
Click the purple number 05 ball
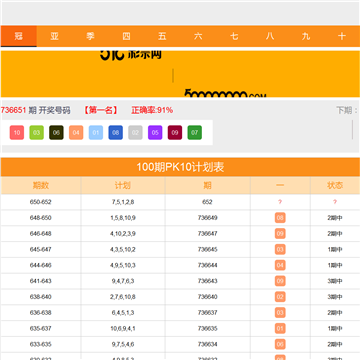(x=155, y=132)
